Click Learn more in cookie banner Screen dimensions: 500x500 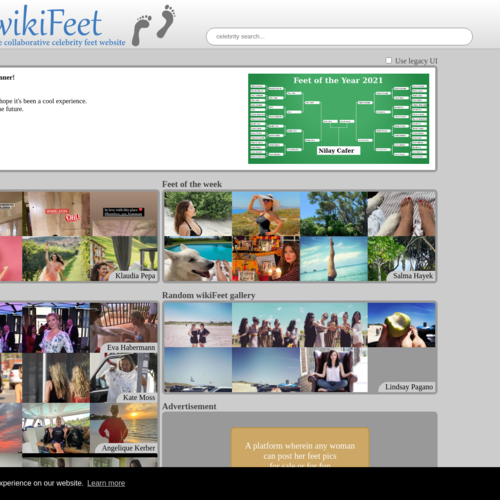[106, 483]
